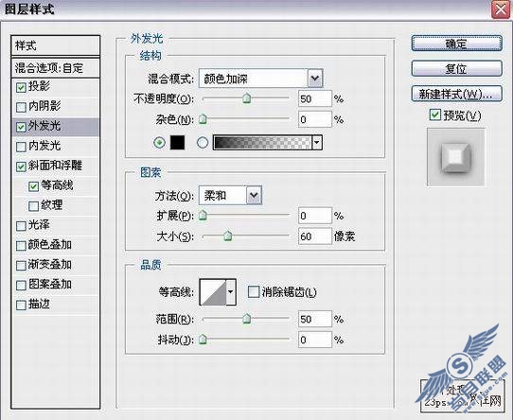
Task: Open the 混合模式 blend mode dropdown
Action: click(x=315, y=79)
